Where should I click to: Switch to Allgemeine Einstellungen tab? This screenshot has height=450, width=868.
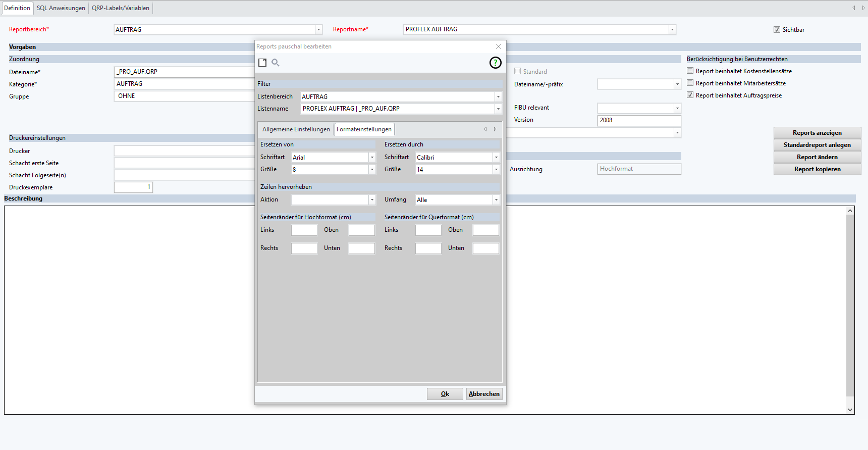296,129
